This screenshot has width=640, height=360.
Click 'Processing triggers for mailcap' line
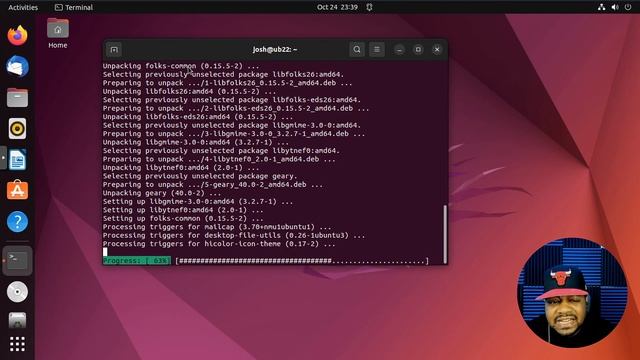click(217, 227)
